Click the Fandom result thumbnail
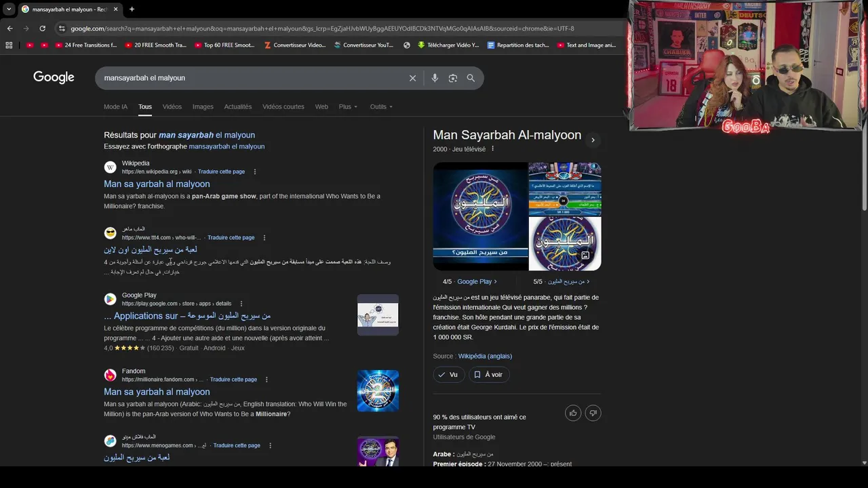868x488 pixels. coord(378,390)
